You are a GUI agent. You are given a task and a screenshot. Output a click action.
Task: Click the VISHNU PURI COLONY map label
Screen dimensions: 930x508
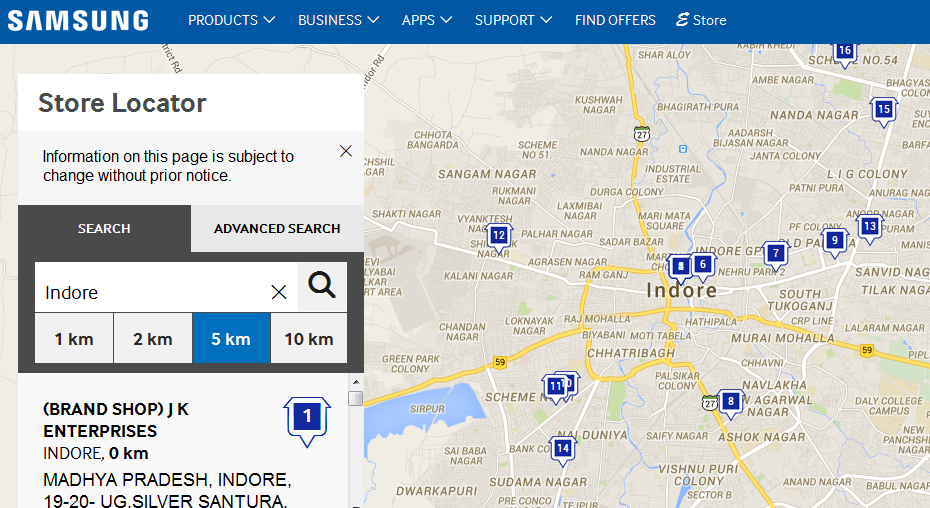click(699, 475)
